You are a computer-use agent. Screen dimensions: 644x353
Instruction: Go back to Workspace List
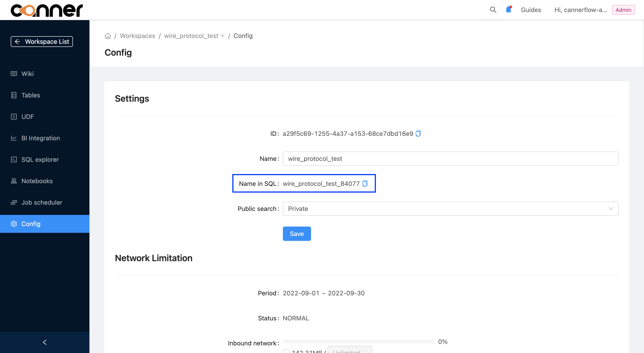(42, 42)
